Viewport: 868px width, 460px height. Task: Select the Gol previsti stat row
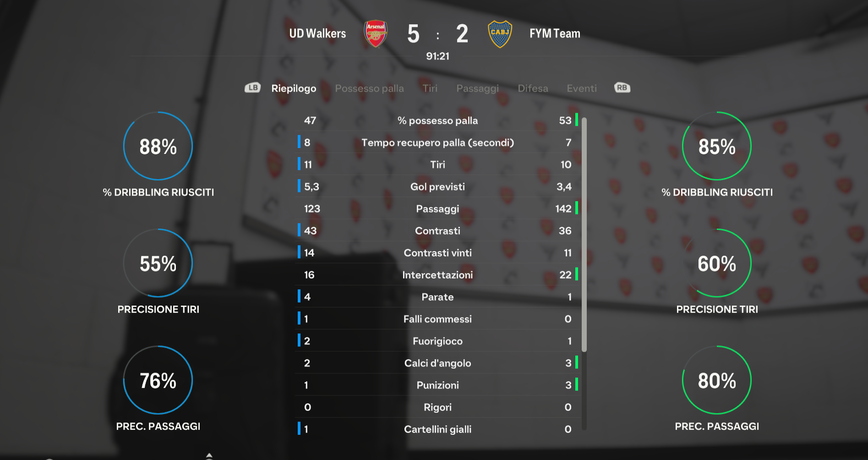tap(438, 186)
